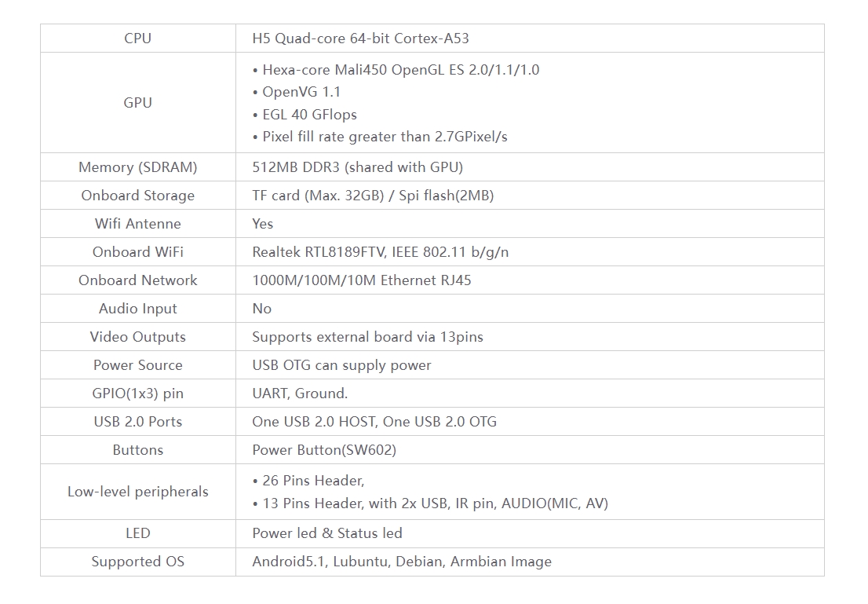Click the 1000M/100M/10M Ethernet RJ45 text
The width and height of the screenshot is (868, 604).
361,280
